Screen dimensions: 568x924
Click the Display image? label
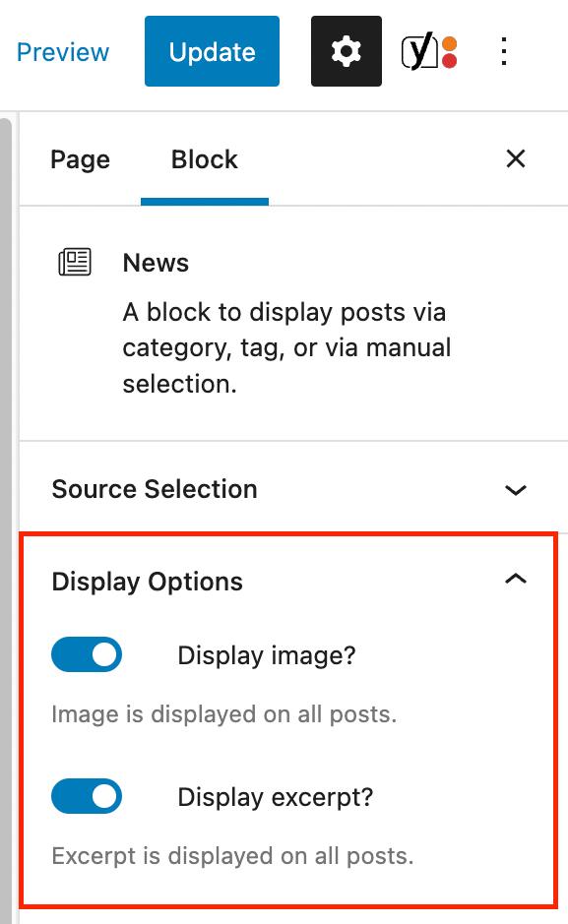(267, 656)
